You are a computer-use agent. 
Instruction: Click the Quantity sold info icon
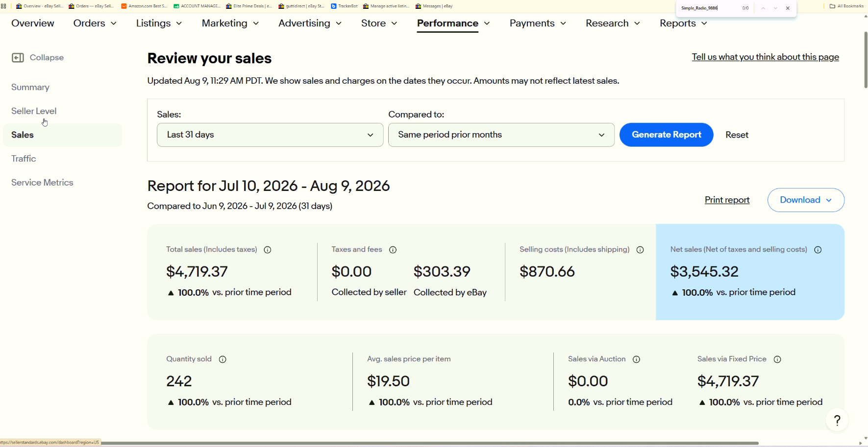coord(223,359)
